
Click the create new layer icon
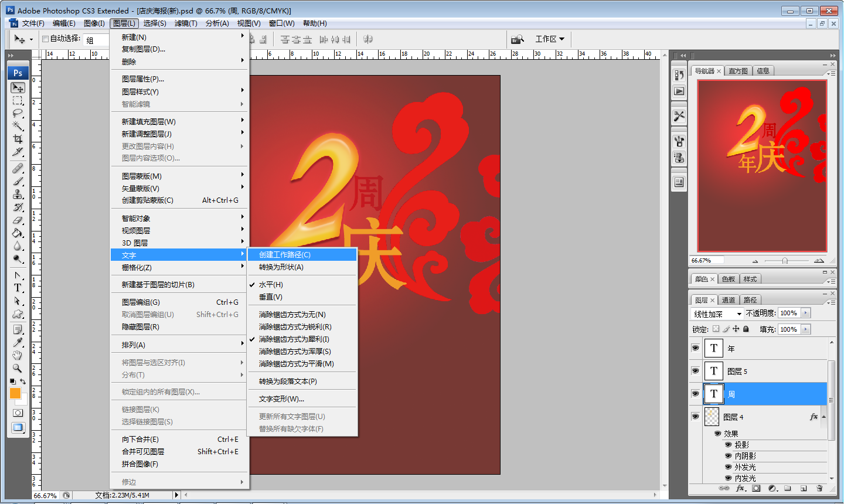(x=804, y=488)
